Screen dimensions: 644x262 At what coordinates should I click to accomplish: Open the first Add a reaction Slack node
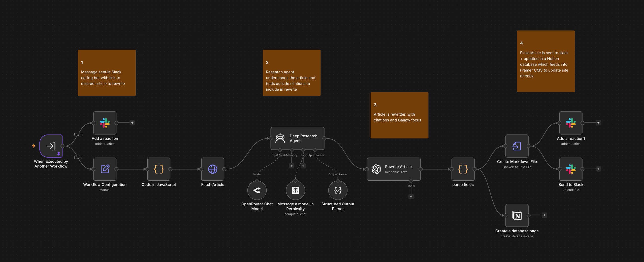pos(105,123)
